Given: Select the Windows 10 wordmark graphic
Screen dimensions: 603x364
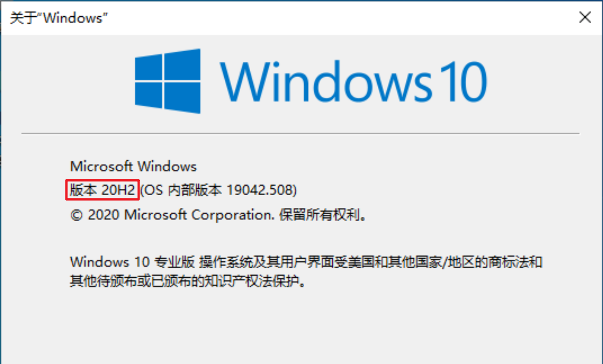Looking at the screenshot, I should coord(354,82).
